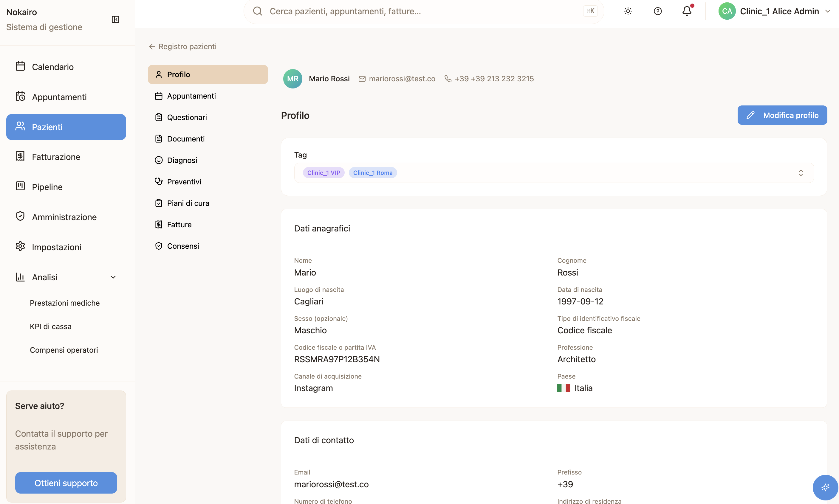This screenshot has width=839, height=504.
Task: Click the Amministrazione shield icon
Action: [20, 216]
